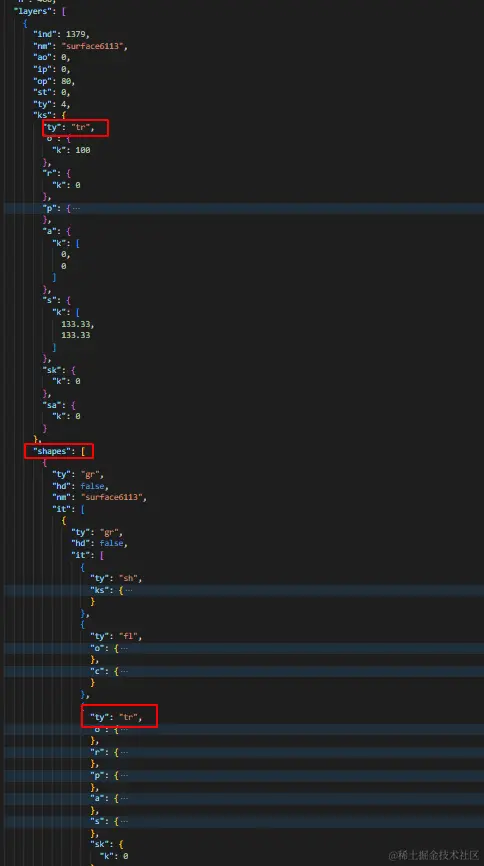Click the "ind" value 1379
This screenshot has height=866, width=484.
click(x=76, y=34)
